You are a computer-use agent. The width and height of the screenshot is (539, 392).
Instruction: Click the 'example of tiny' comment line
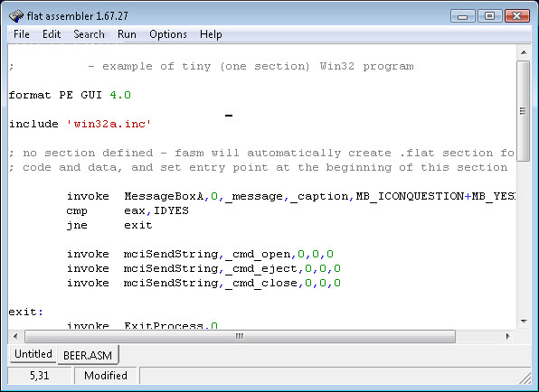pos(212,66)
